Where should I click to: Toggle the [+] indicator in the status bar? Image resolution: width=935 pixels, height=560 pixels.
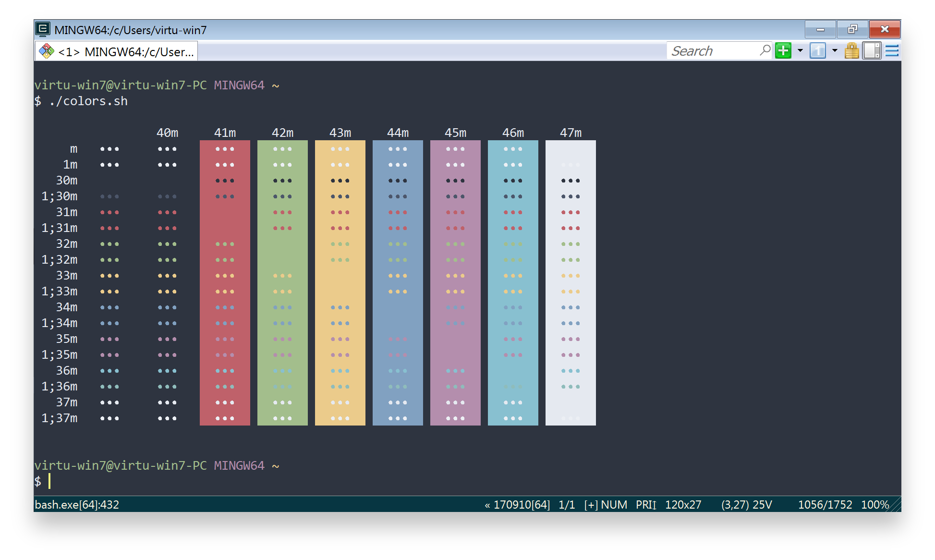click(x=591, y=505)
